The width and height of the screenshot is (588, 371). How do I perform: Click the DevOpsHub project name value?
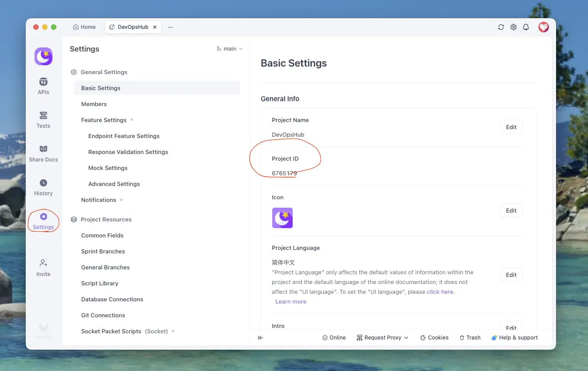pos(288,134)
